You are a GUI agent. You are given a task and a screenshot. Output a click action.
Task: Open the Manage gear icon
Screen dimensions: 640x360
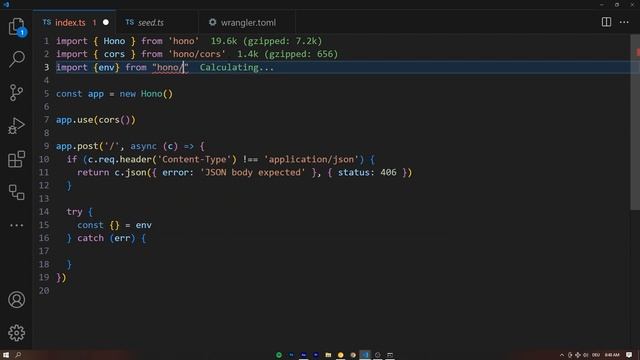pos(16,333)
